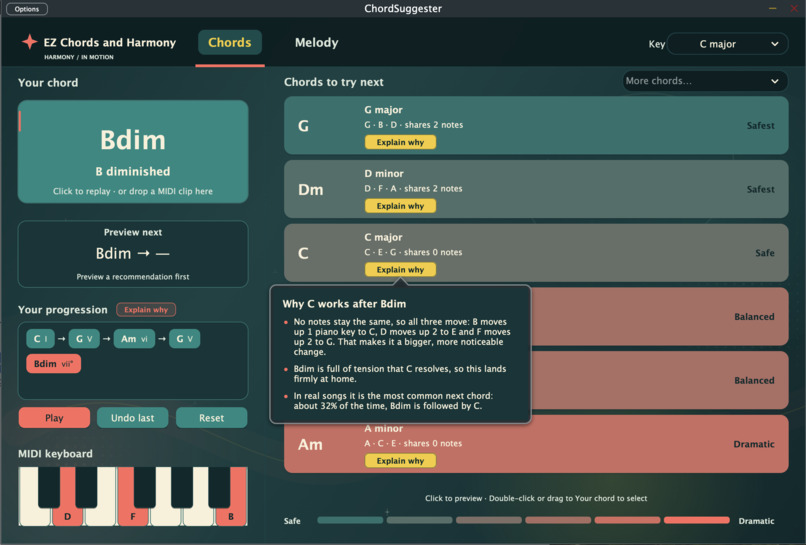Explain why for D minor

tap(400, 206)
